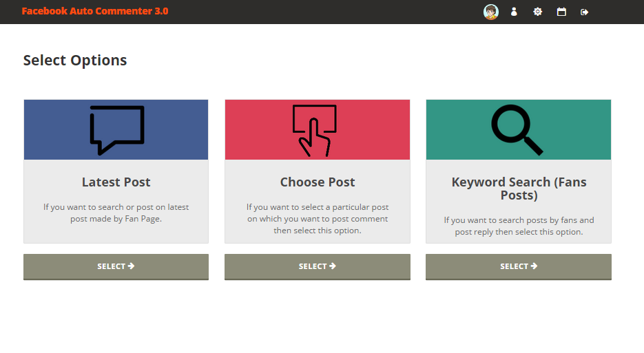Click the Latest Post heading
This screenshot has height=353, width=644.
click(116, 182)
